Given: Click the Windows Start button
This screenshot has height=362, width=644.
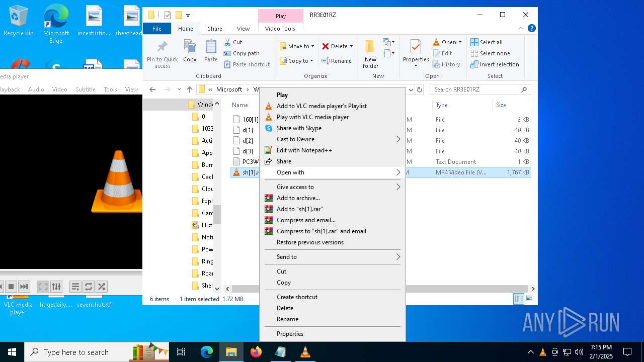Looking at the screenshot, I should (x=12, y=352).
